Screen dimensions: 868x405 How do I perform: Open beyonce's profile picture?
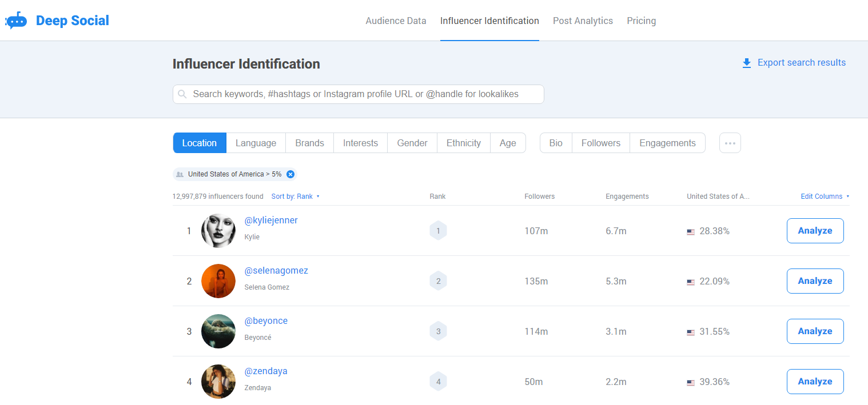tap(218, 331)
